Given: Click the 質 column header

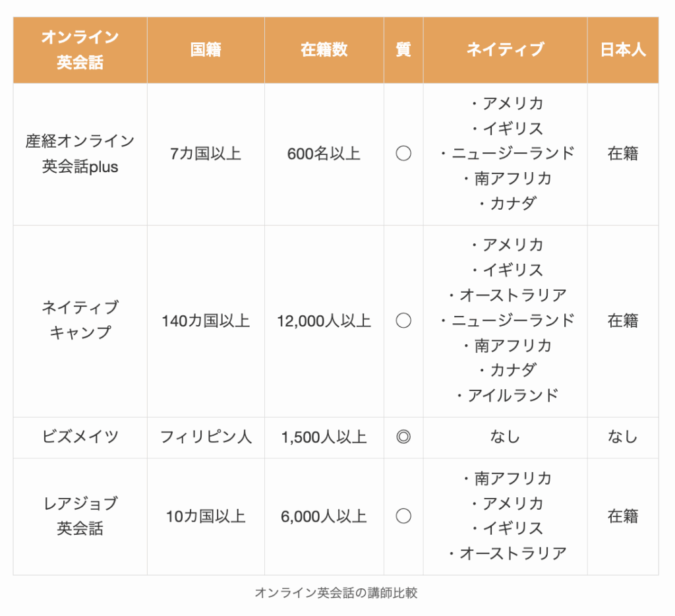Looking at the screenshot, I should pyautogui.click(x=403, y=50).
